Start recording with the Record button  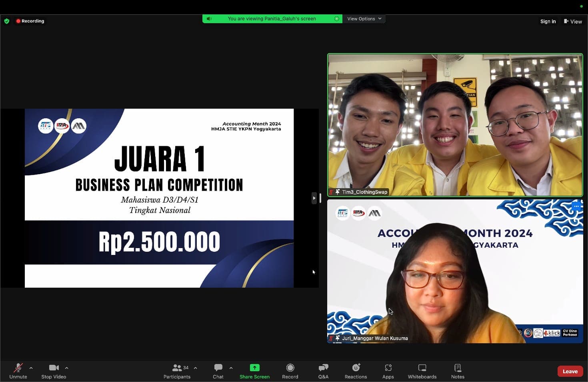pyautogui.click(x=290, y=371)
